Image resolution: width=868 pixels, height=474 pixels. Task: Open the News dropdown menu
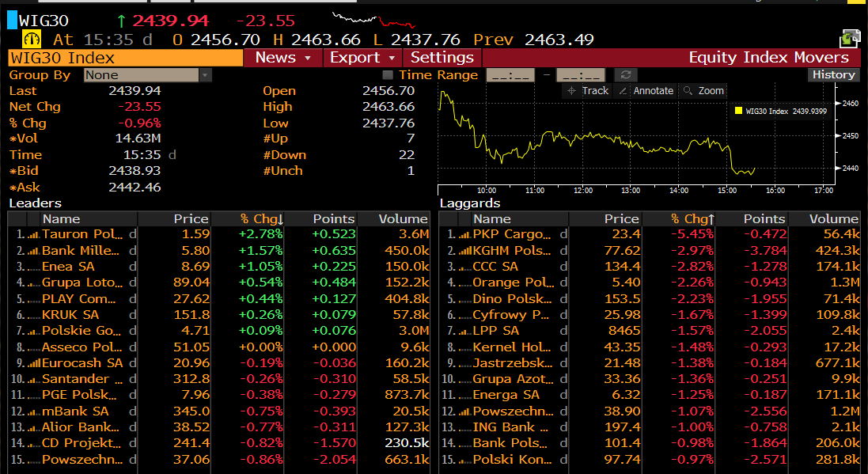(x=283, y=58)
